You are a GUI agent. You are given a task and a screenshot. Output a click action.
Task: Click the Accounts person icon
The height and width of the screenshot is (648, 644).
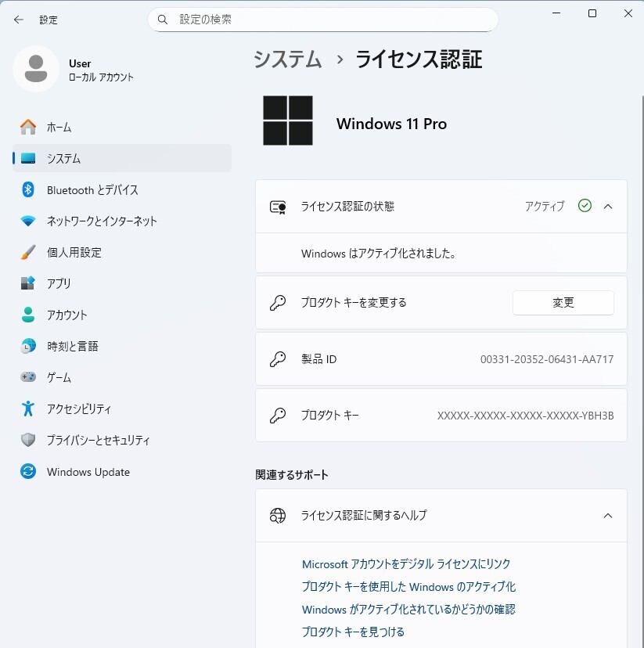(28, 315)
